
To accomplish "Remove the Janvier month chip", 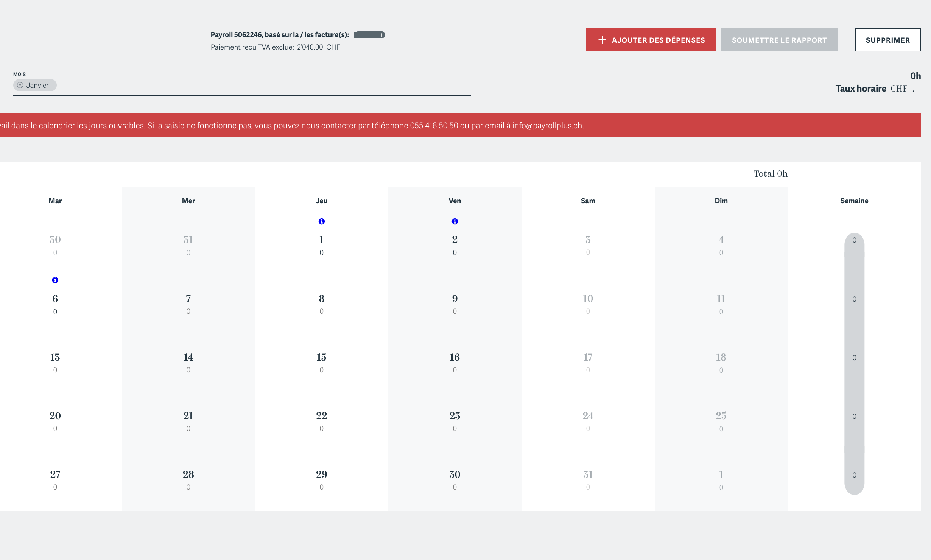I will pos(20,86).
